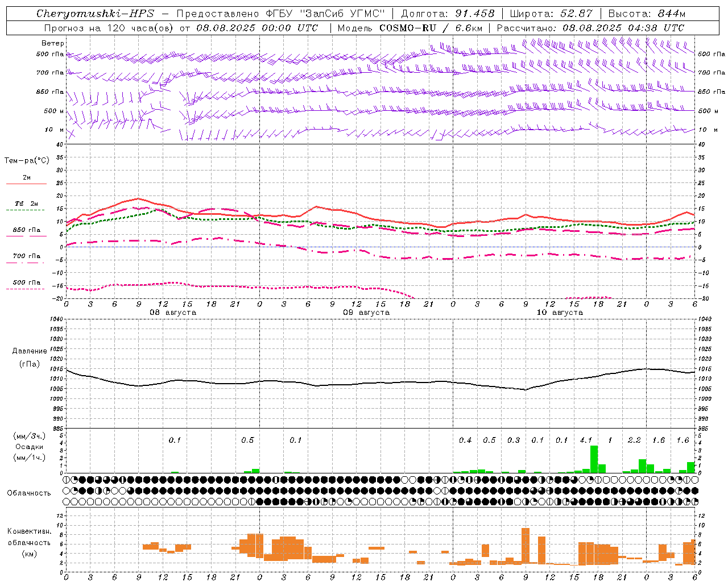
Task: Click the "0.3" three-hour precipitation value
Action: click(x=514, y=440)
